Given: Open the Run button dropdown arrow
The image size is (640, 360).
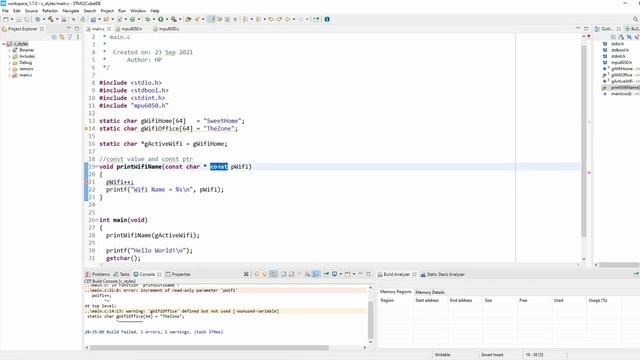Looking at the screenshot, I should point(167,19).
